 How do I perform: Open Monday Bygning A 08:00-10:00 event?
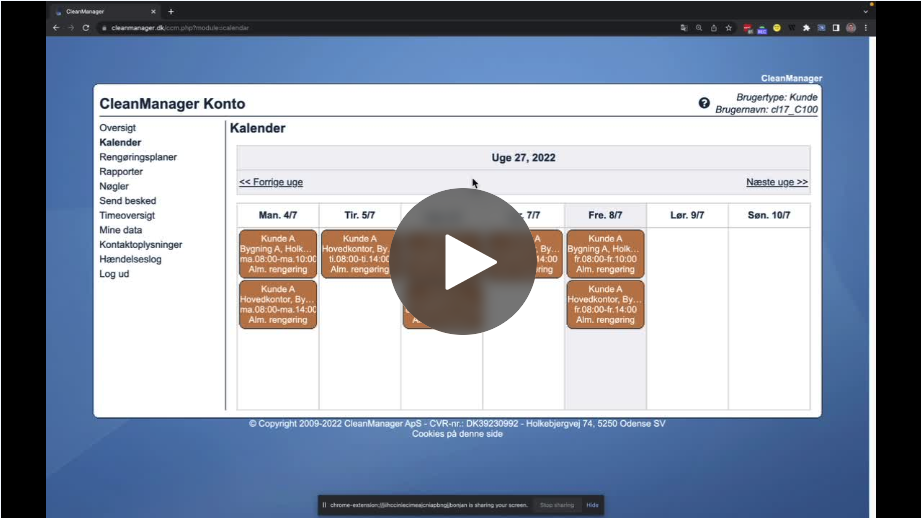(278, 254)
